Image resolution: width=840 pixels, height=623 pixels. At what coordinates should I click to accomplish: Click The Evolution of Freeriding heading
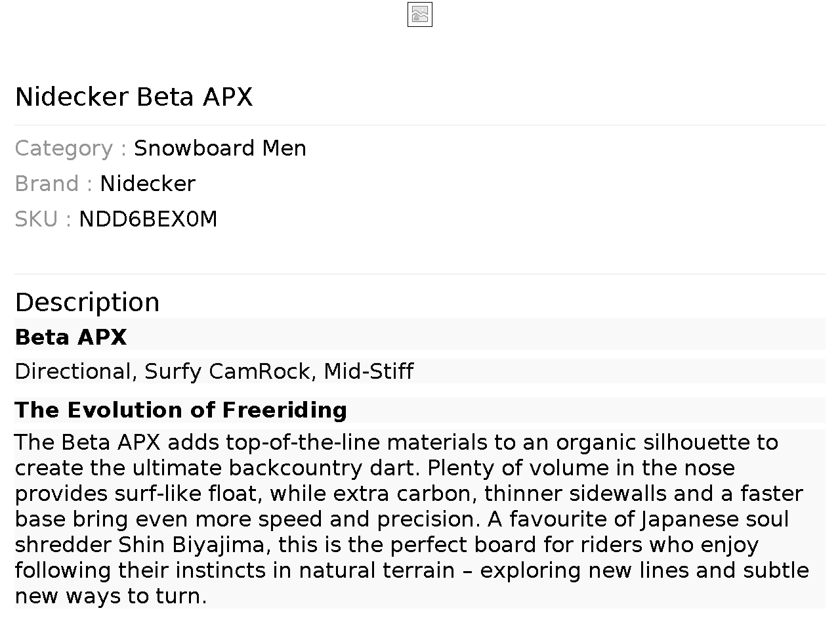click(x=180, y=410)
